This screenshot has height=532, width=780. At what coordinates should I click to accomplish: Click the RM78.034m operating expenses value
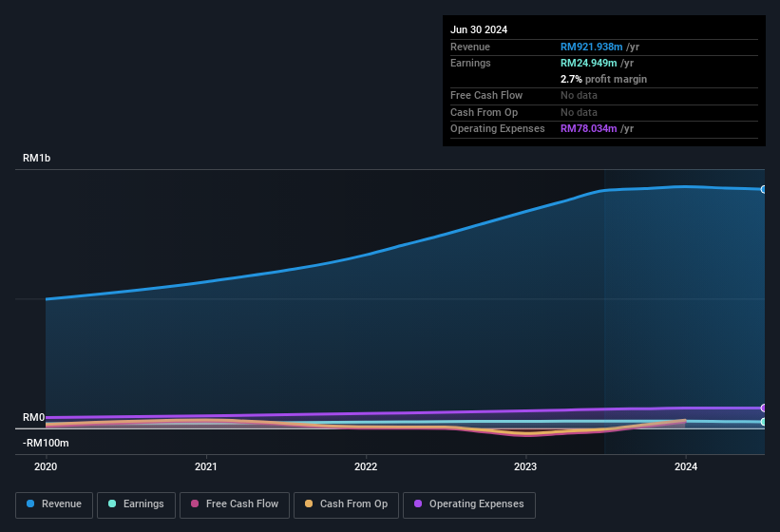[x=588, y=129]
